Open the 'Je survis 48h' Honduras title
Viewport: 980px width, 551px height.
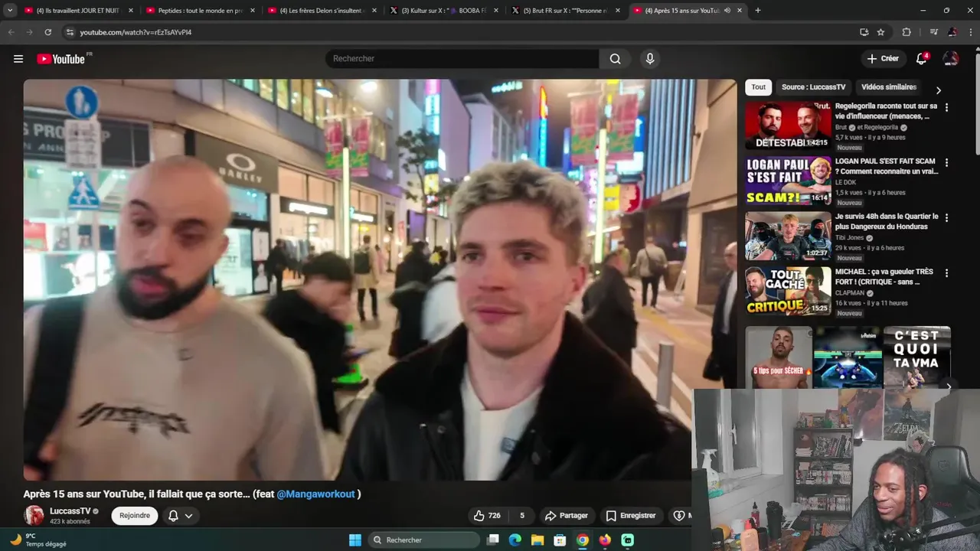tap(886, 222)
